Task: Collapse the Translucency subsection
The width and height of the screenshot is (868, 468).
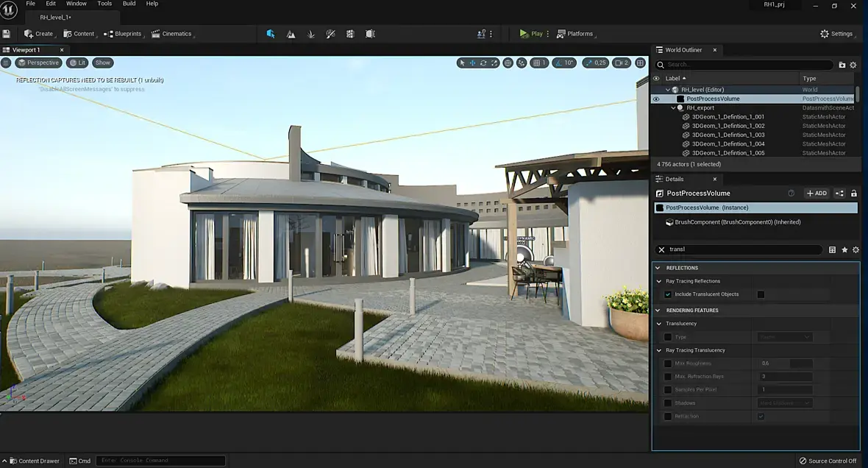Action: pyautogui.click(x=659, y=324)
